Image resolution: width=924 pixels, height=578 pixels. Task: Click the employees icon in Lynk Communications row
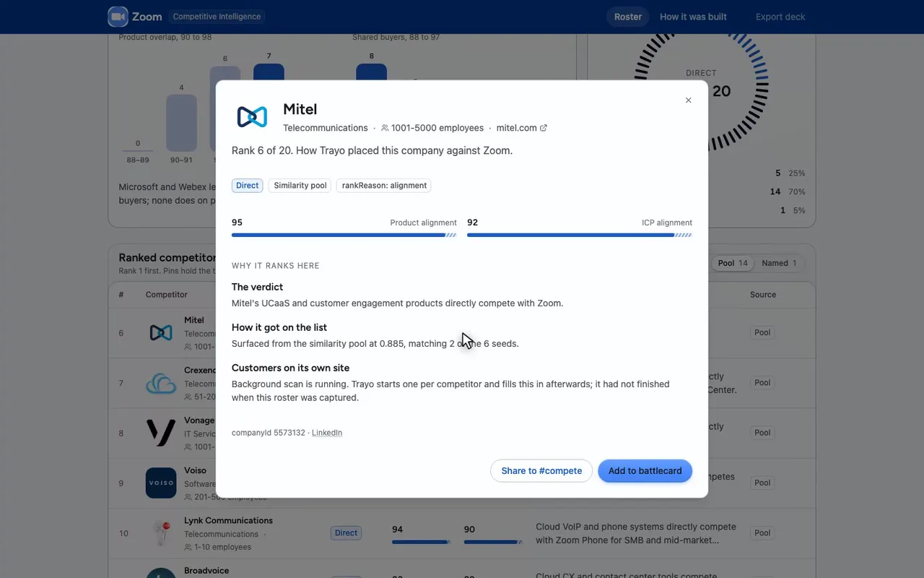click(x=188, y=547)
